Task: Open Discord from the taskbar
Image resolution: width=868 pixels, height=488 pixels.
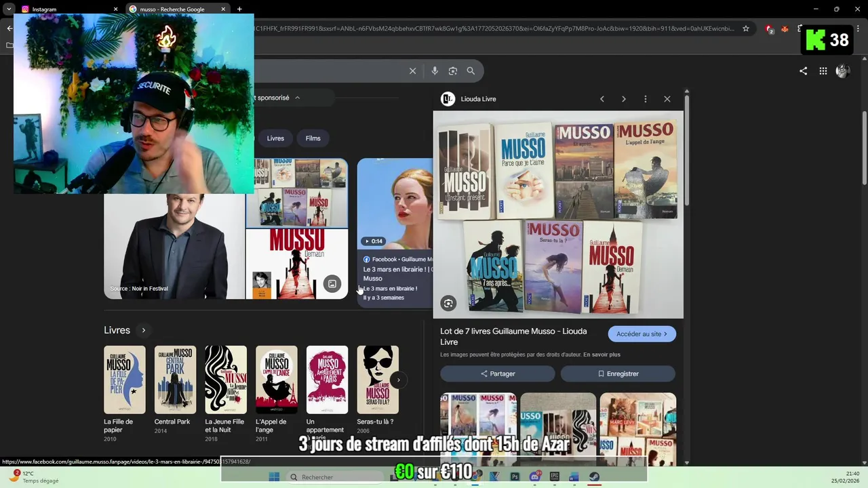Action: [534, 477]
